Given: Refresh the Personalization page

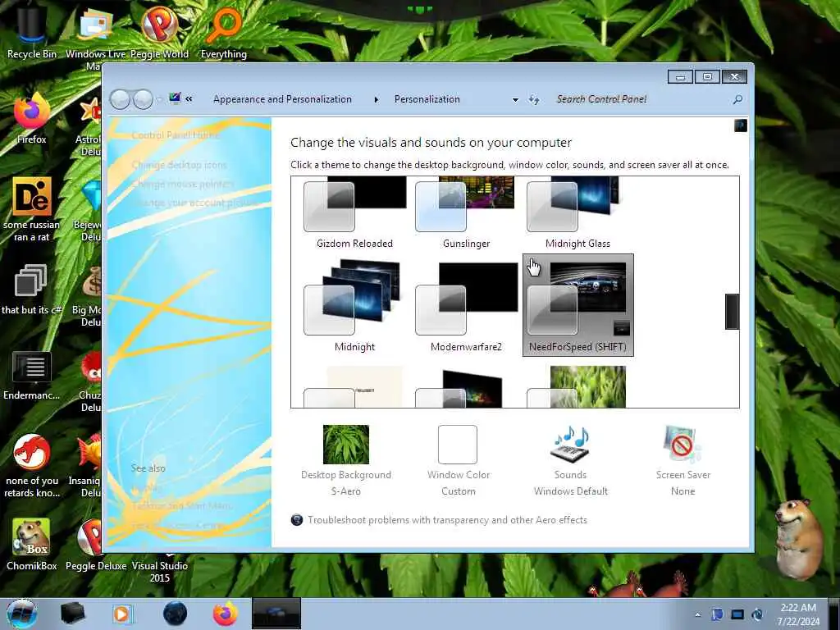Looking at the screenshot, I should point(533,99).
